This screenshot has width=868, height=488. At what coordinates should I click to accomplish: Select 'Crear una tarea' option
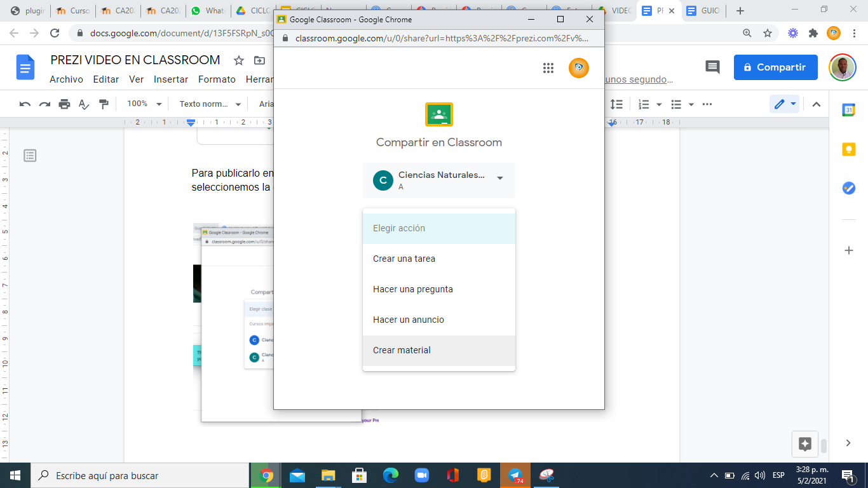pyautogui.click(x=438, y=259)
